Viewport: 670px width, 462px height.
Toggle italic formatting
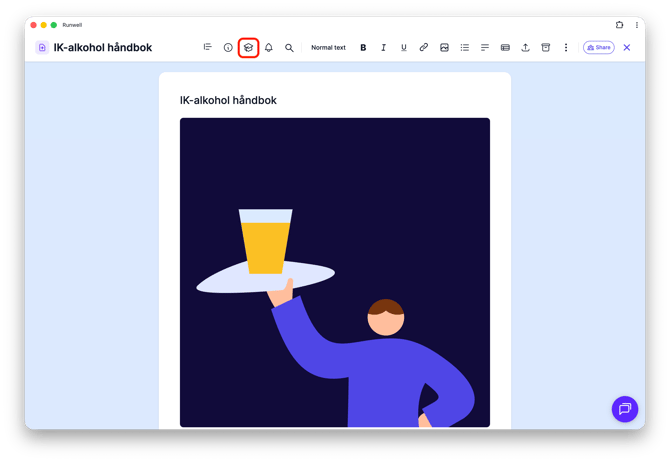pyautogui.click(x=383, y=47)
